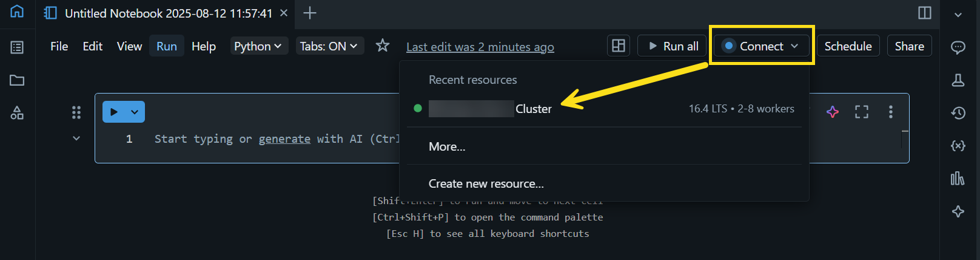Open the version history icon
980x260 pixels.
click(958, 113)
